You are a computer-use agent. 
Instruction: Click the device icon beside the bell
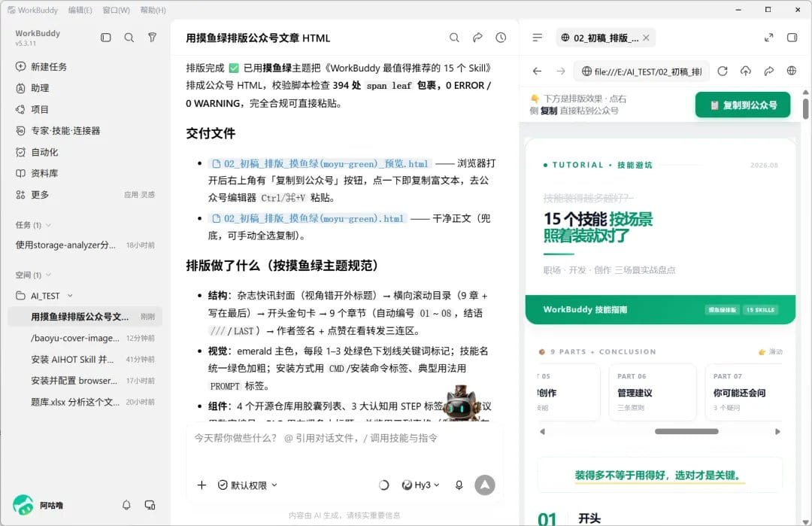(150, 505)
